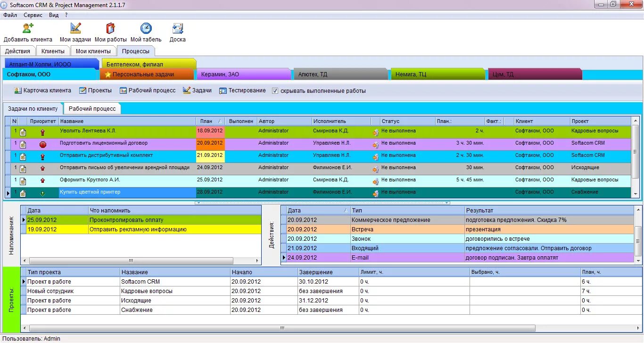The image size is (644, 343).
Task: Open Задачи toolbar button
Action: [x=197, y=90]
